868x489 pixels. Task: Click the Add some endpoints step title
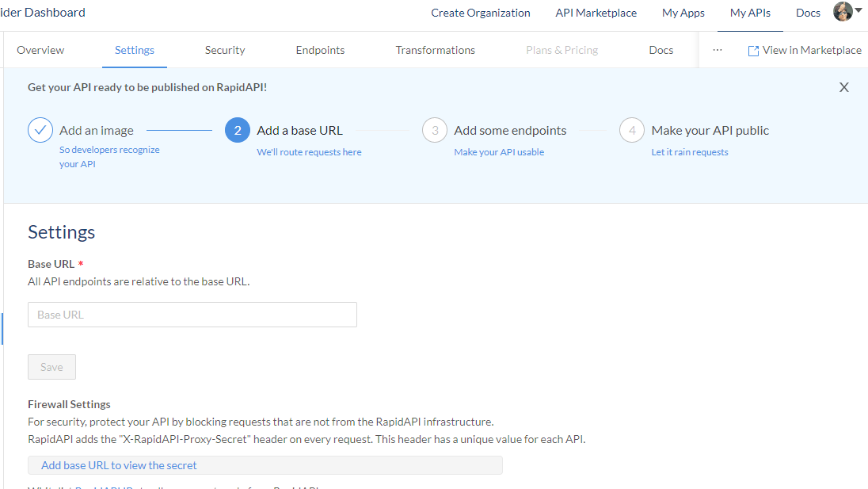(x=510, y=130)
